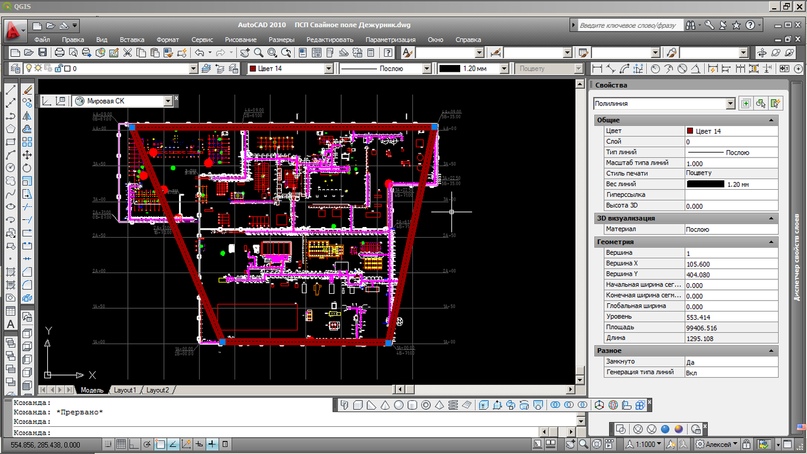Toggle grid display in status bar

tap(121, 444)
